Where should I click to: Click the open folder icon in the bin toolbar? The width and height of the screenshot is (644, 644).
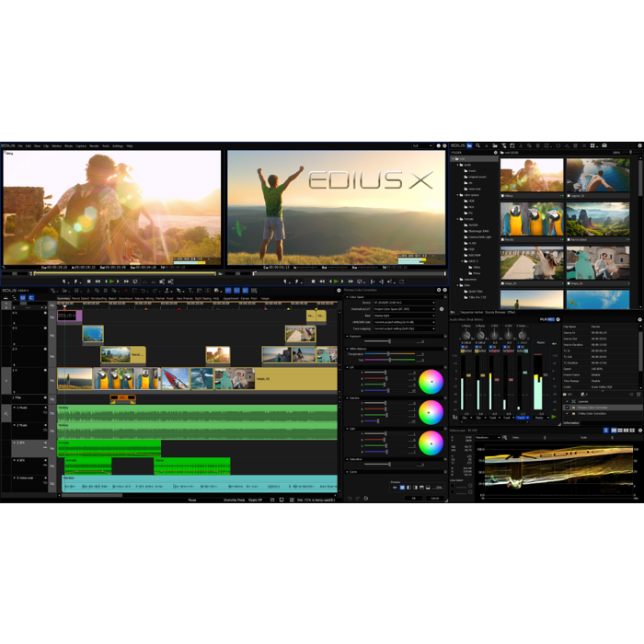click(x=494, y=146)
